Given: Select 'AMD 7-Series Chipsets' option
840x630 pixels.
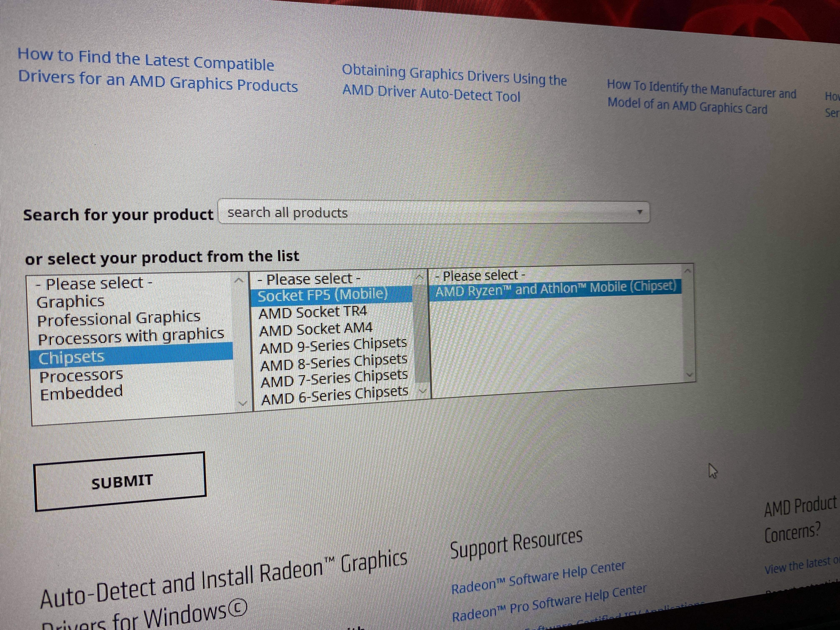Looking at the screenshot, I should [x=335, y=378].
